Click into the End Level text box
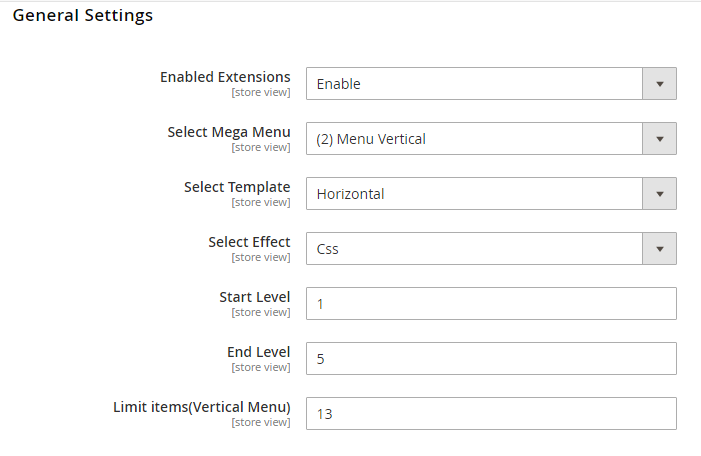 pyautogui.click(x=491, y=359)
